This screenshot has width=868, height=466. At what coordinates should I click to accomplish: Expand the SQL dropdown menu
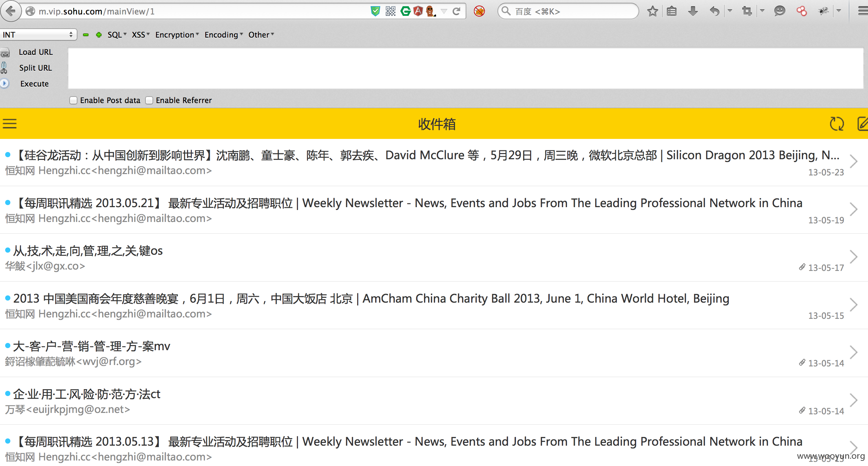(117, 35)
